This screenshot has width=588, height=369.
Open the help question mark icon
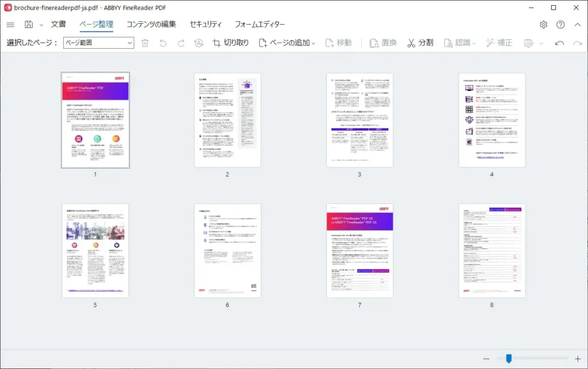click(560, 25)
